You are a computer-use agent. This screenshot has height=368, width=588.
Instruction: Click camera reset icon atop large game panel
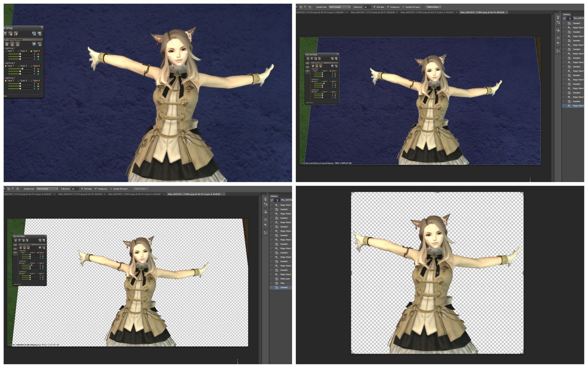coord(39,33)
